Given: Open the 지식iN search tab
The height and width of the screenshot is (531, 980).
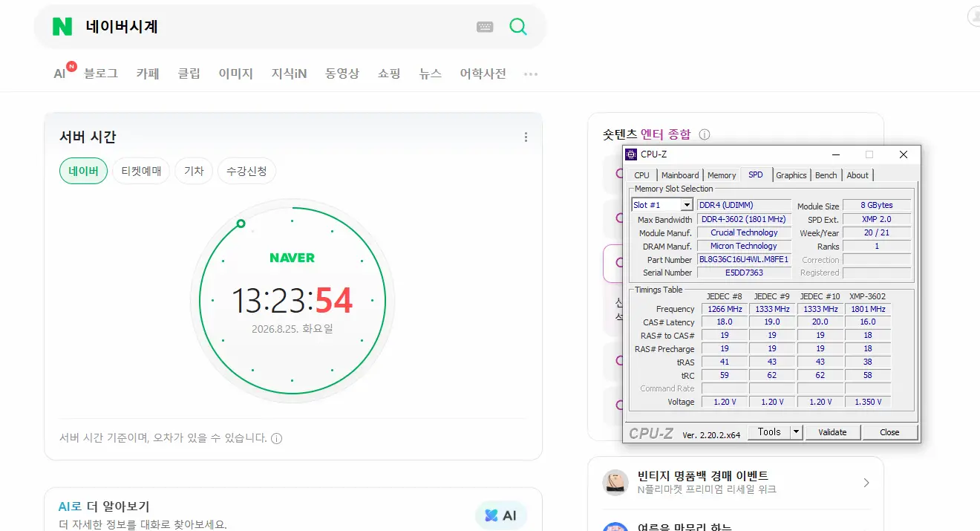Looking at the screenshot, I should click(289, 74).
